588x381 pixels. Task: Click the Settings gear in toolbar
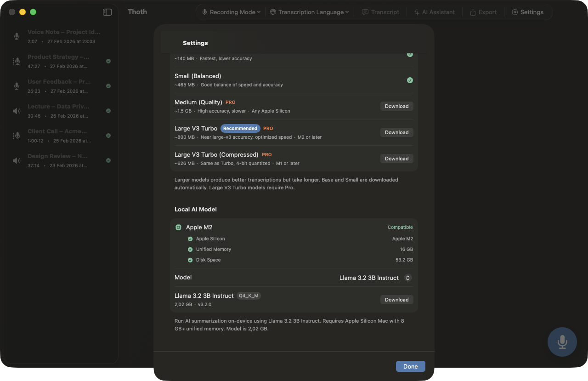pyautogui.click(x=527, y=12)
